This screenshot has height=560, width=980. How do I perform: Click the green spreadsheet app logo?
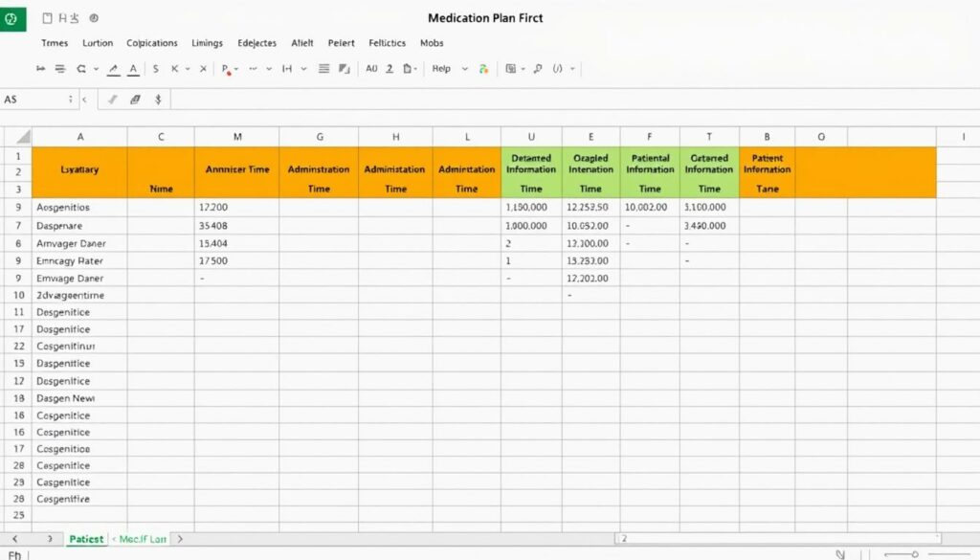pyautogui.click(x=12, y=19)
